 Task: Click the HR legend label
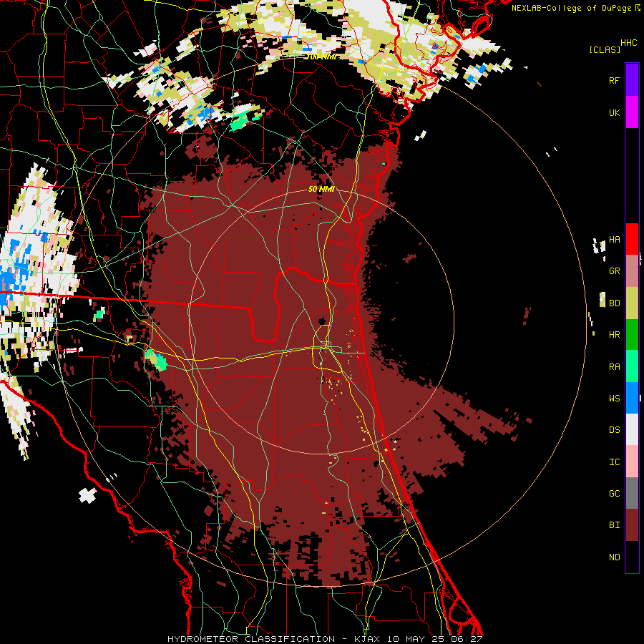tap(614, 335)
